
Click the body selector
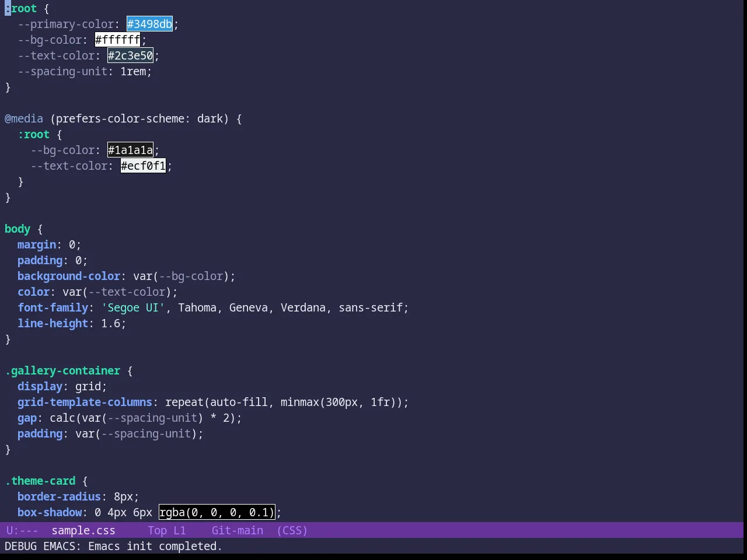click(x=18, y=229)
